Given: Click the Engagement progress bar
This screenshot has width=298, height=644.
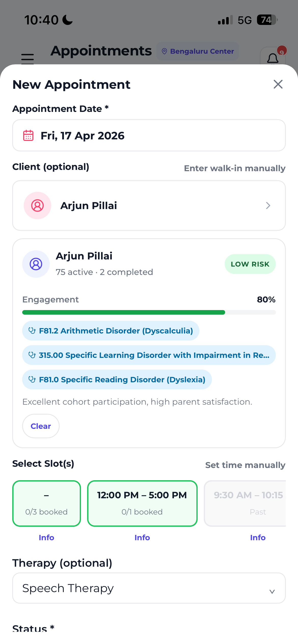Looking at the screenshot, I should tap(149, 312).
